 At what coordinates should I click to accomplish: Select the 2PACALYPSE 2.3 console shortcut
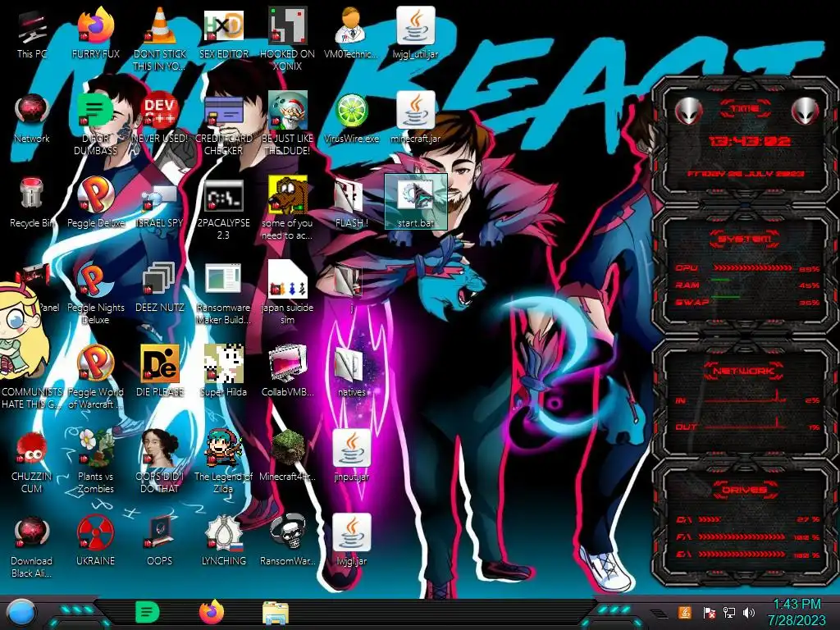[x=223, y=209]
